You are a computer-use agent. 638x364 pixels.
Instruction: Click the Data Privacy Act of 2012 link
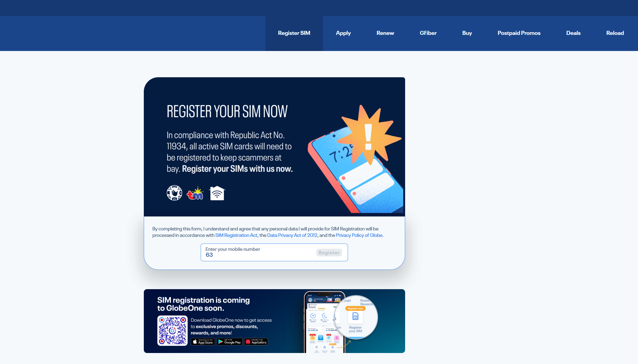[x=292, y=235]
